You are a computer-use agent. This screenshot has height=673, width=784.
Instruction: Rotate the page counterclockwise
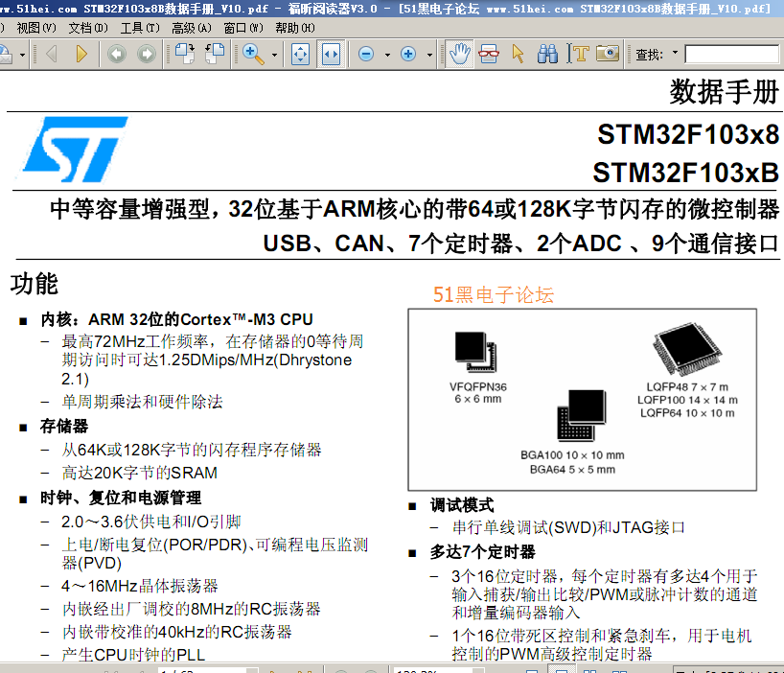pyautogui.click(x=215, y=54)
